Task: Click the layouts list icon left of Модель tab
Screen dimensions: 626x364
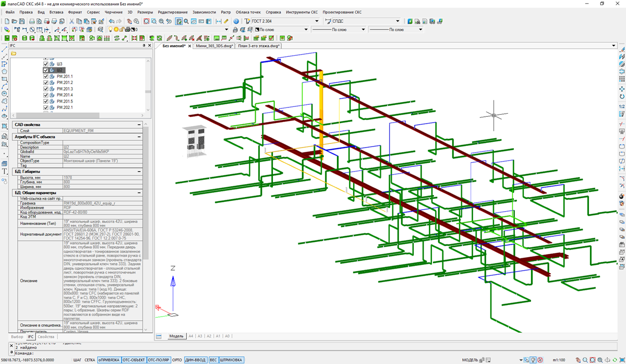Action: 159,336
